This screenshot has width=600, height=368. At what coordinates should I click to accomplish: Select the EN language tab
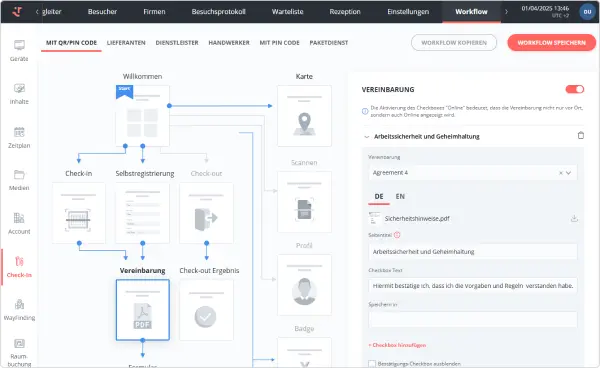[x=400, y=197]
